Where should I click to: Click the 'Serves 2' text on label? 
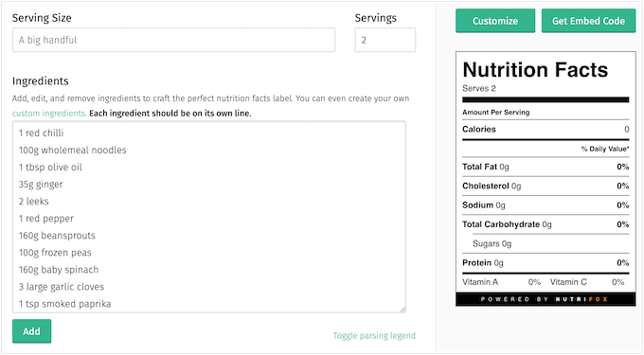479,88
